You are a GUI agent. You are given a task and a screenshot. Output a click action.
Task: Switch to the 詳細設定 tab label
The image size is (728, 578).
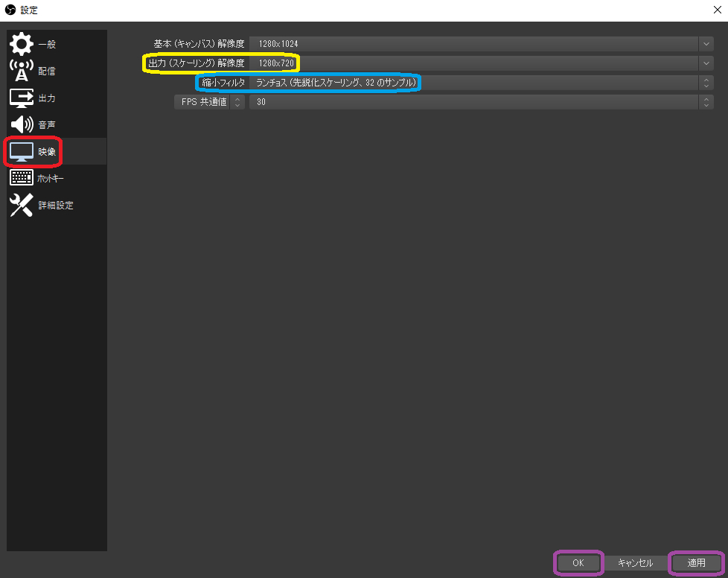(56, 206)
